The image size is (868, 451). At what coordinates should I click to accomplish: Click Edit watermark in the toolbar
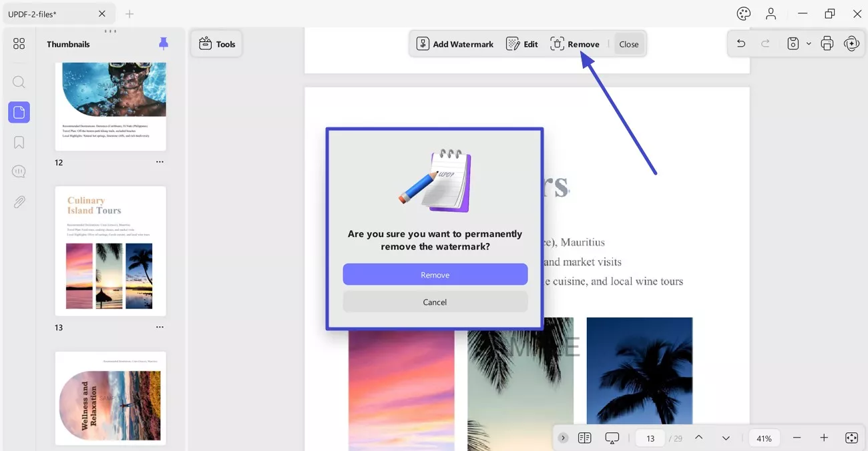pos(522,44)
